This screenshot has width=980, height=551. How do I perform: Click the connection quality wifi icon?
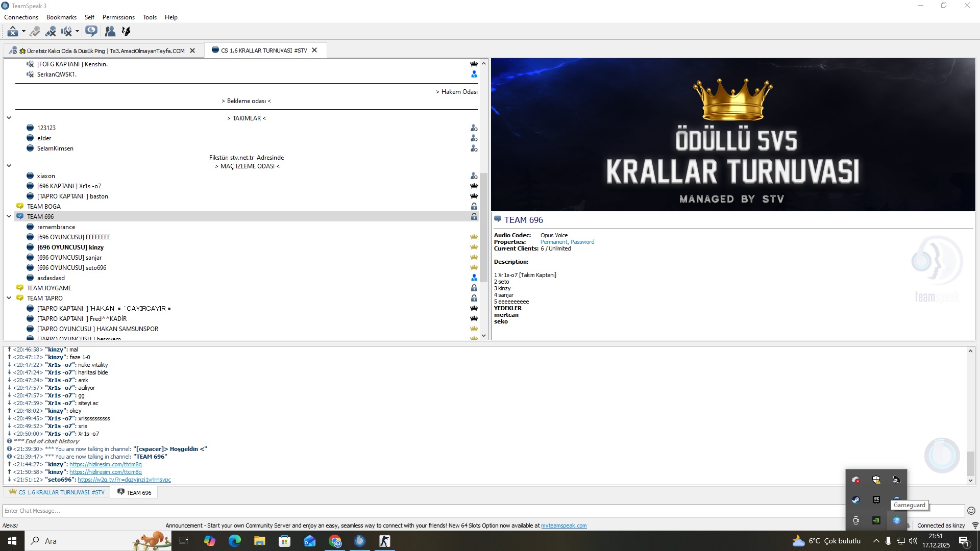click(974, 525)
